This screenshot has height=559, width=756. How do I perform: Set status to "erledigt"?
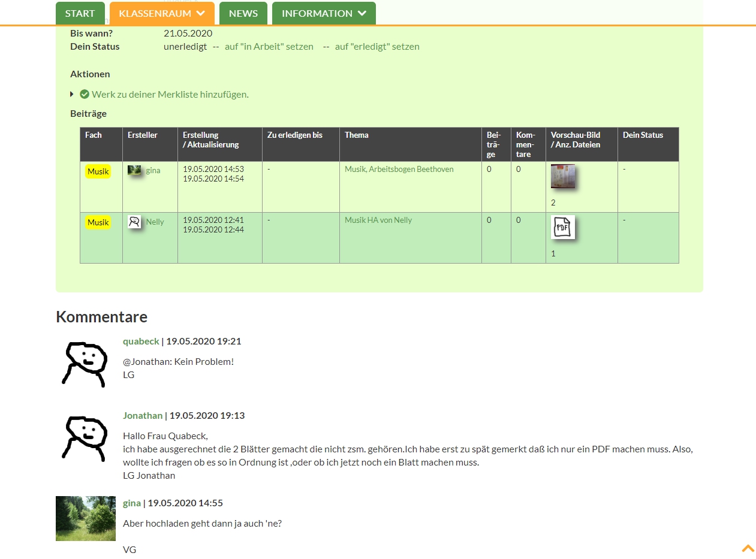(x=377, y=47)
